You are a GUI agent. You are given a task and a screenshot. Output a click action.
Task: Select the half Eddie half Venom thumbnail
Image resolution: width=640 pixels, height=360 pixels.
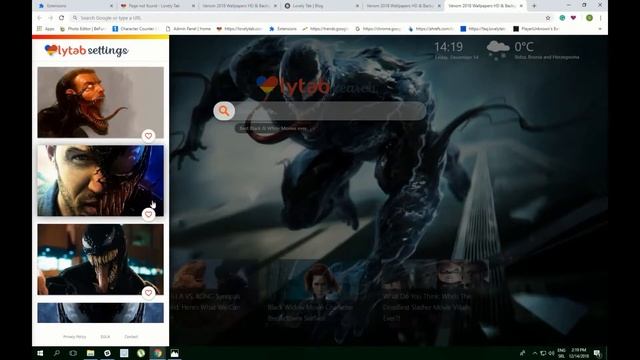coord(100,181)
